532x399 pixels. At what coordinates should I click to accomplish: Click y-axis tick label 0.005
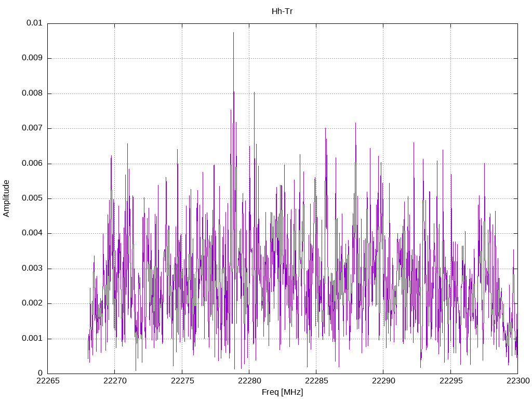click(x=32, y=198)
